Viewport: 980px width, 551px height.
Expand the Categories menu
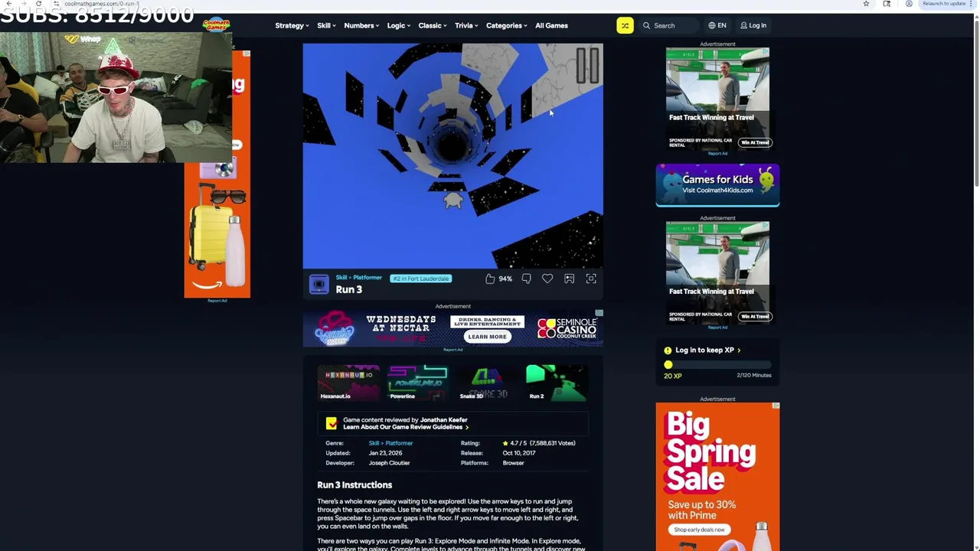point(506,25)
